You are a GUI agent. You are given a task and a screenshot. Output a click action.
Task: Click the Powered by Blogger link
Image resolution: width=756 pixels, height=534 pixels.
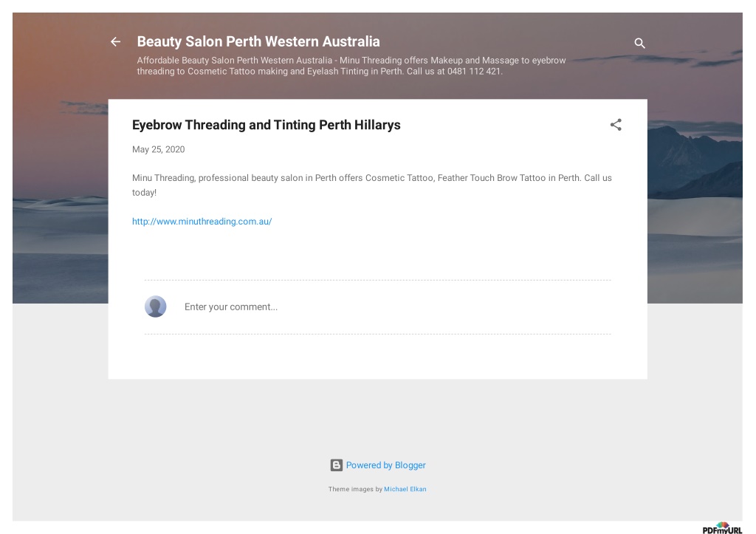385,465
